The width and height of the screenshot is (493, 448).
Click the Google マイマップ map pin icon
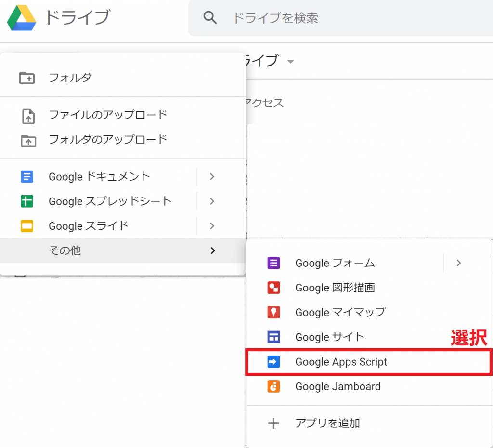(x=273, y=312)
